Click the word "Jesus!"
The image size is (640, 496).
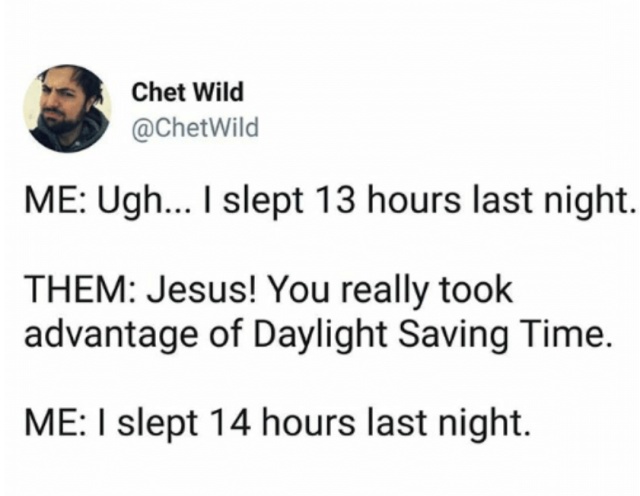pos(189,292)
